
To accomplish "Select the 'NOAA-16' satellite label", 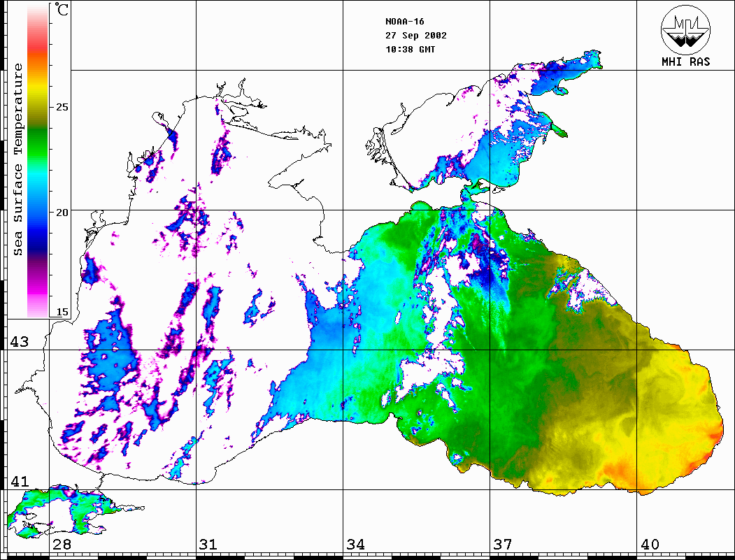I will point(404,22).
